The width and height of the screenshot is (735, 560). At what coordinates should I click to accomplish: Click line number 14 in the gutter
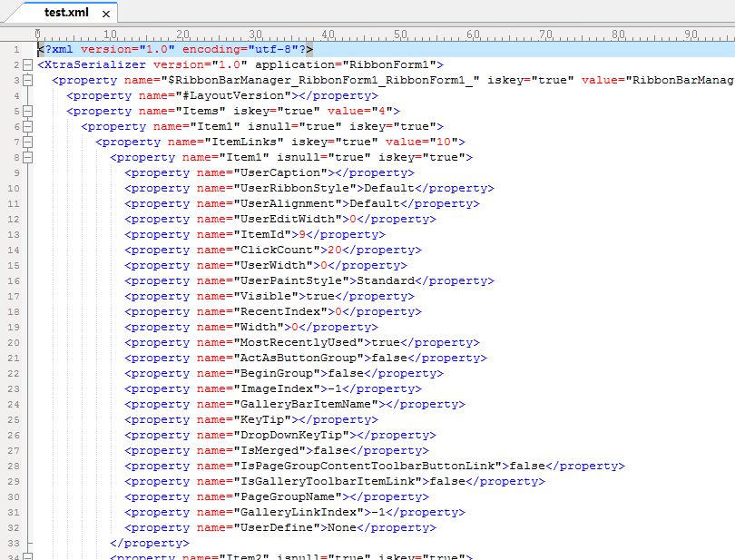[x=14, y=250]
